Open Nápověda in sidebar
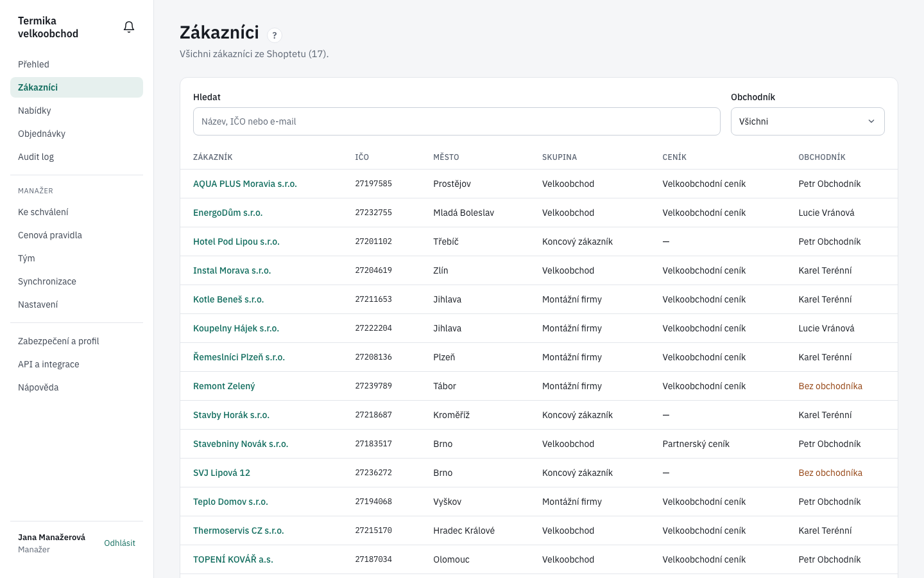This screenshot has width=924, height=578. coord(76,387)
